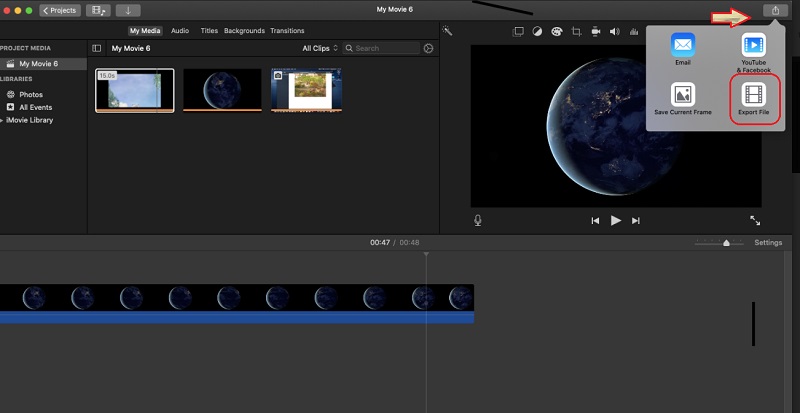
Task: Open the Transitions tab
Action: (x=287, y=31)
